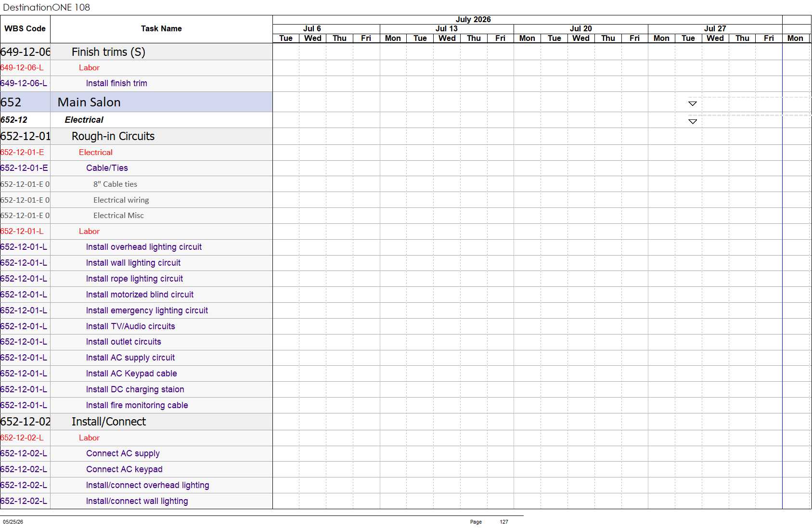Select 'Install AC Keypad cable' task
Image resolution: width=812 pixels, height=528 pixels.
click(x=136, y=373)
